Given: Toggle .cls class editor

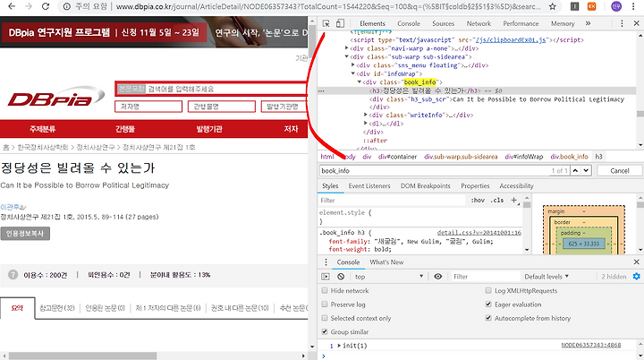Looking at the screenshot, I should 497,200.
